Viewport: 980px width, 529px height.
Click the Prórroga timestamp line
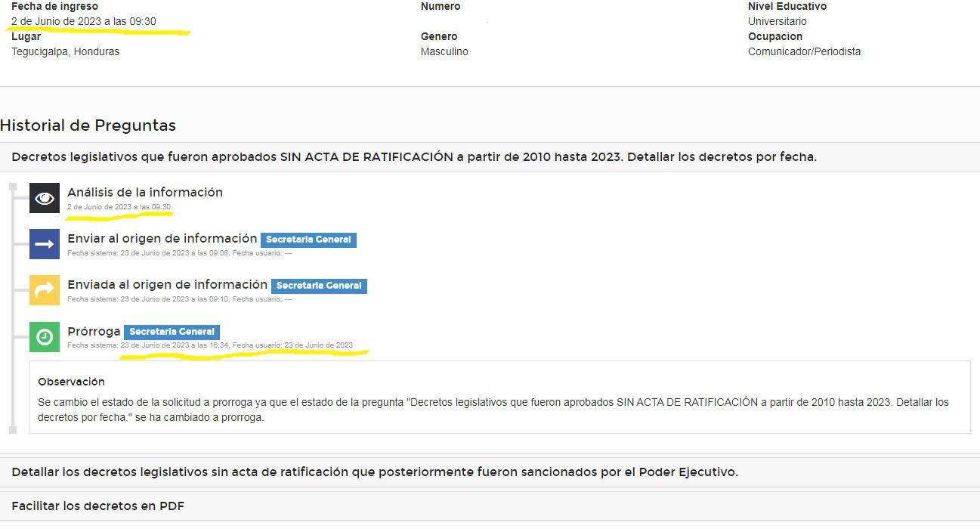[209, 345]
